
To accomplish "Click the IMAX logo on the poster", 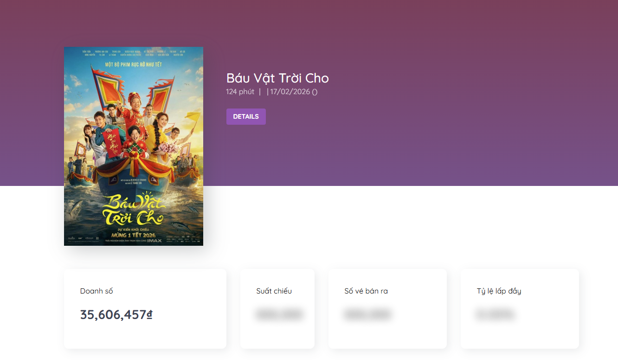I will 154,241.
